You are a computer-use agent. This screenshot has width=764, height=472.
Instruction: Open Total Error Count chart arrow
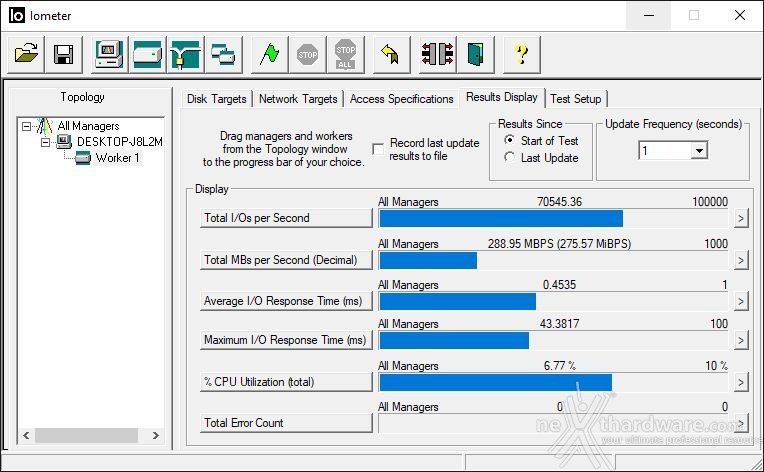point(741,423)
